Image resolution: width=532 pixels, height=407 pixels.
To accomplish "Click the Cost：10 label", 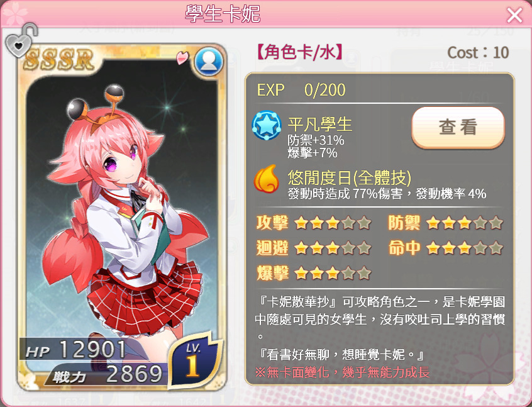I will pos(478,53).
